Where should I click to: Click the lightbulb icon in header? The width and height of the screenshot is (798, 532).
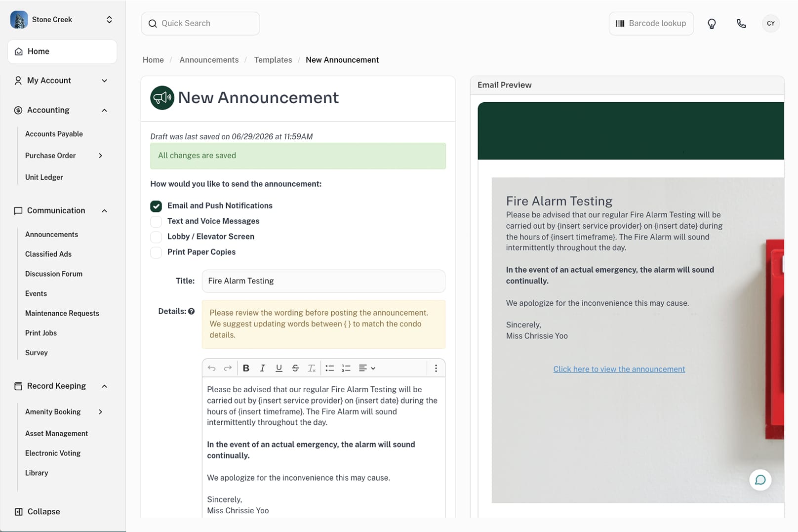(712, 24)
